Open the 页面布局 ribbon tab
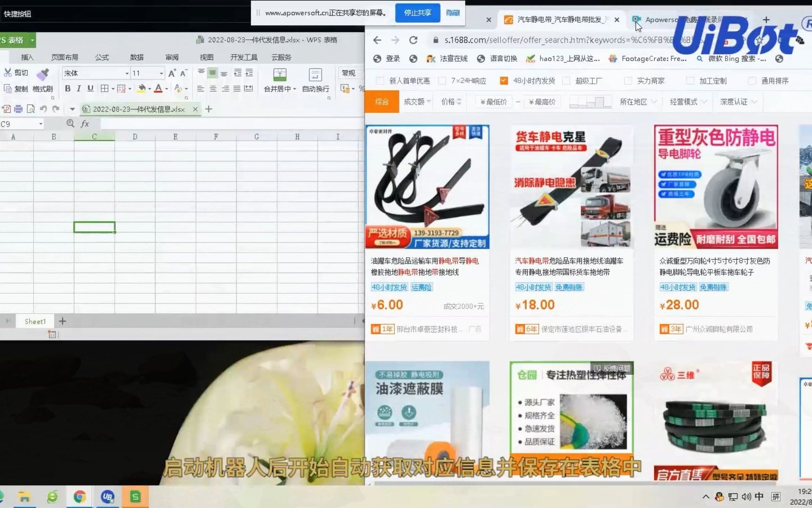This screenshot has height=508, width=812. point(64,57)
